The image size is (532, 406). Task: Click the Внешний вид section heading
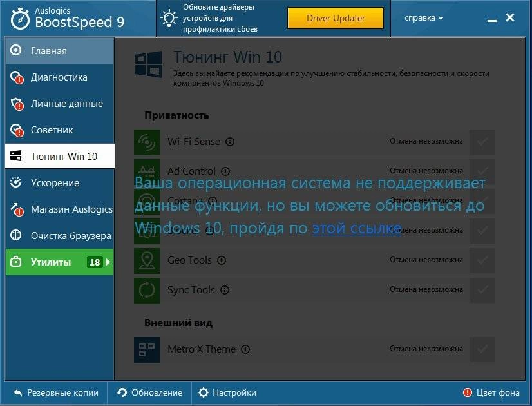point(178,322)
